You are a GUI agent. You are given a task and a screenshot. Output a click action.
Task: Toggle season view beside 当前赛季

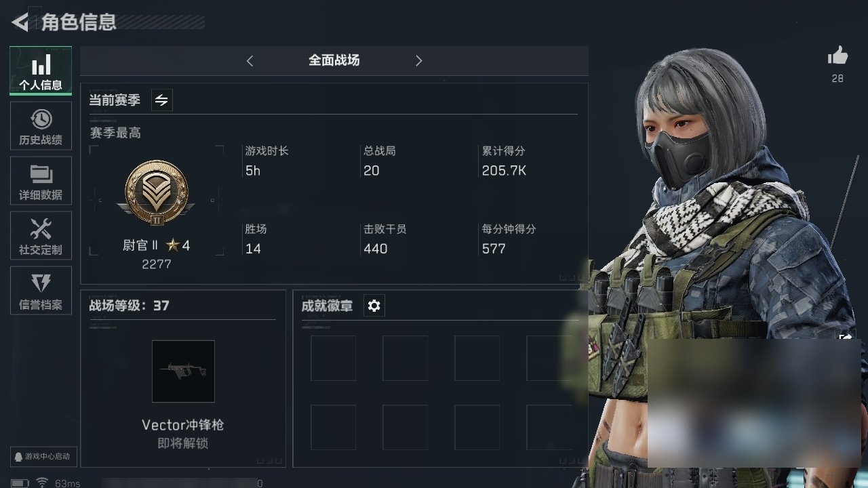pos(161,100)
